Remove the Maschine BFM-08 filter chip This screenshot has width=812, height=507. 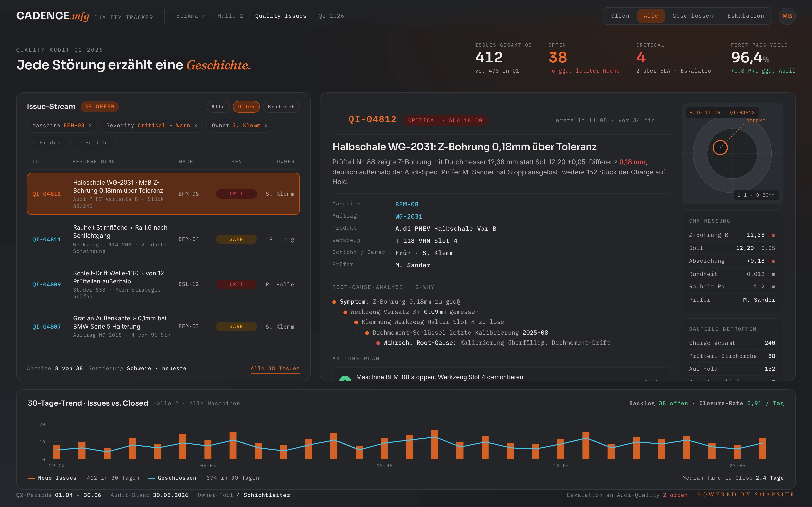click(90, 126)
